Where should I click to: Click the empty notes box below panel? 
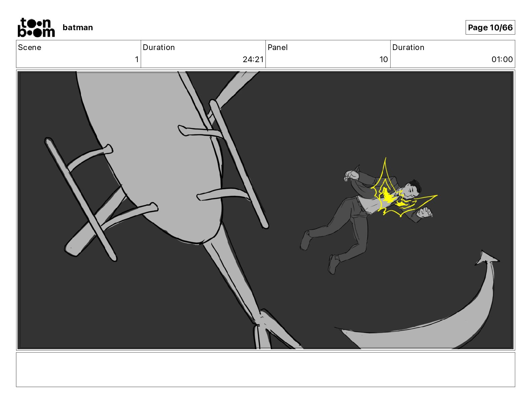tap(265, 369)
